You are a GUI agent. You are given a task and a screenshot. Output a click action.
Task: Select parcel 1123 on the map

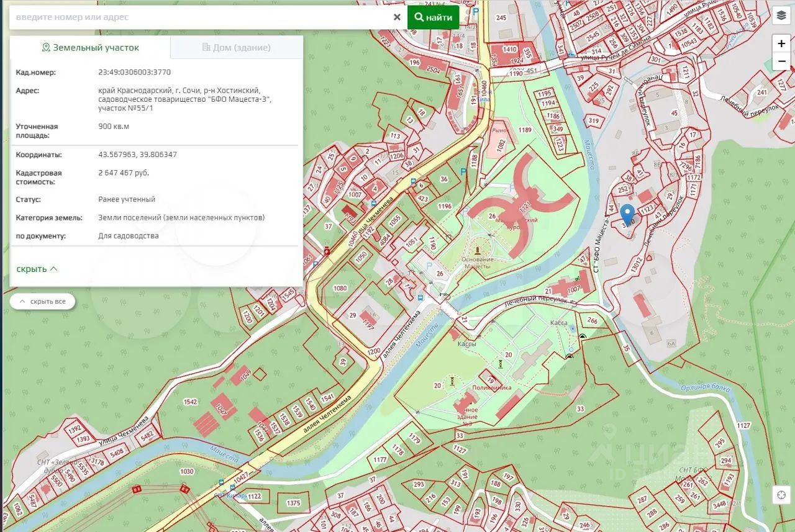(x=648, y=210)
